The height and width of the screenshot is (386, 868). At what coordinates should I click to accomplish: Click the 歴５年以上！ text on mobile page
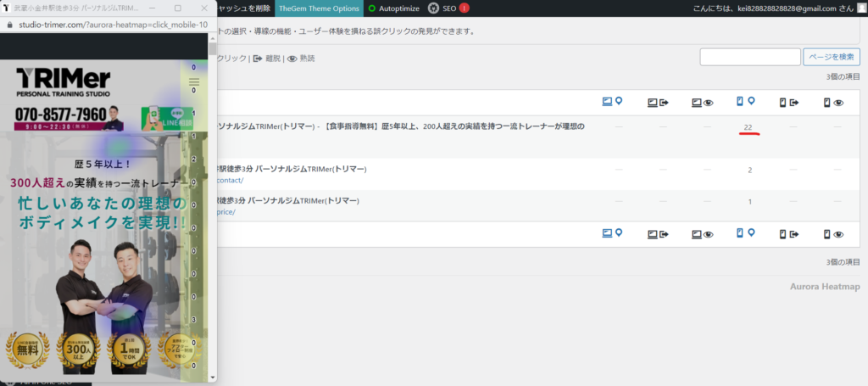[103, 164]
